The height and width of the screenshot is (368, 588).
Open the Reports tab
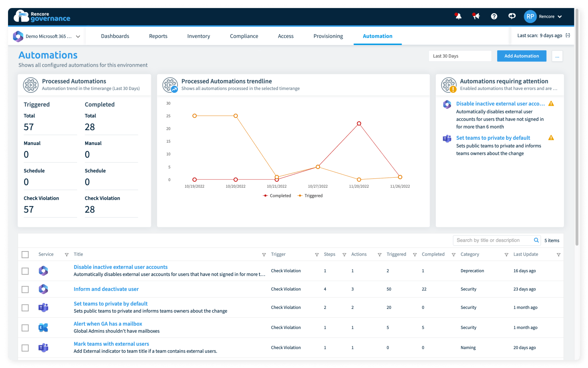158,36
